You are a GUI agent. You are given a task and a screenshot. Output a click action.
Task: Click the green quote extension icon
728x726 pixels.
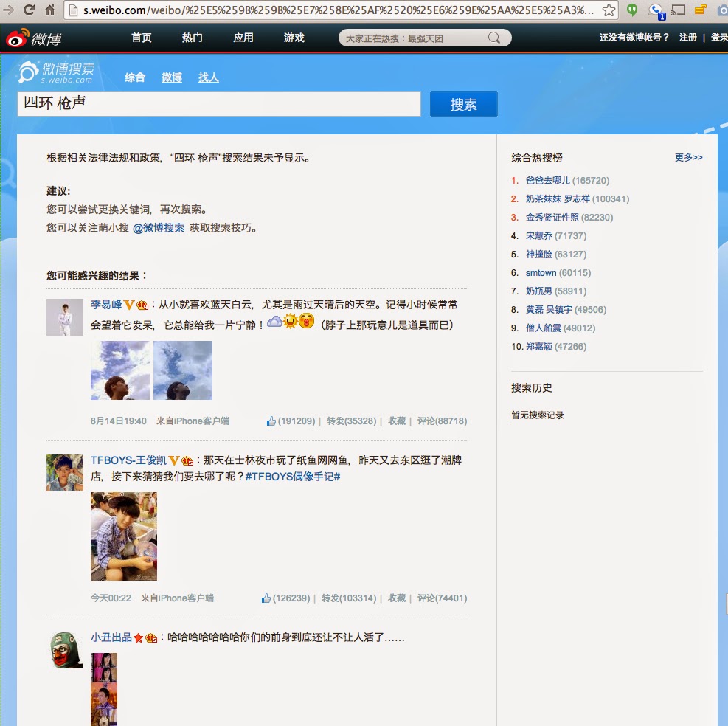point(632,10)
